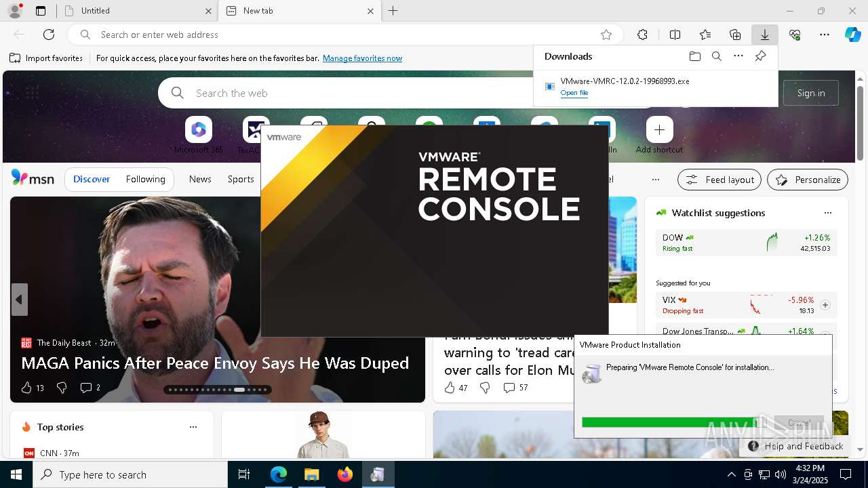Viewport: 868px width, 488px height.
Task: Show hidden tray icons chevron
Action: [731, 474]
